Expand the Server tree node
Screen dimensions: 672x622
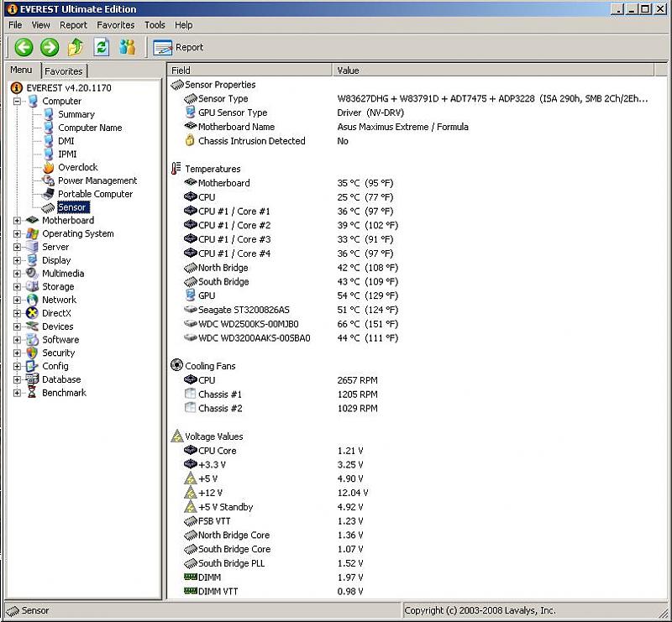coord(17,247)
